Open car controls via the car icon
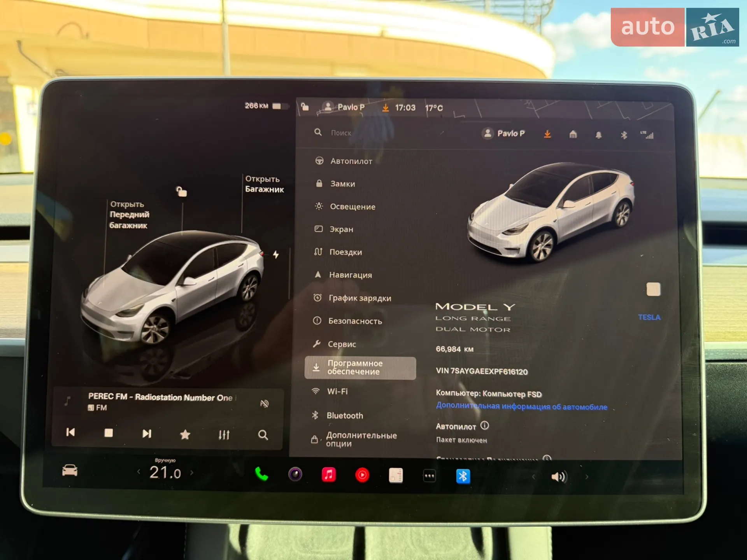Image resolution: width=747 pixels, height=560 pixels. pyautogui.click(x=70, y=471)
